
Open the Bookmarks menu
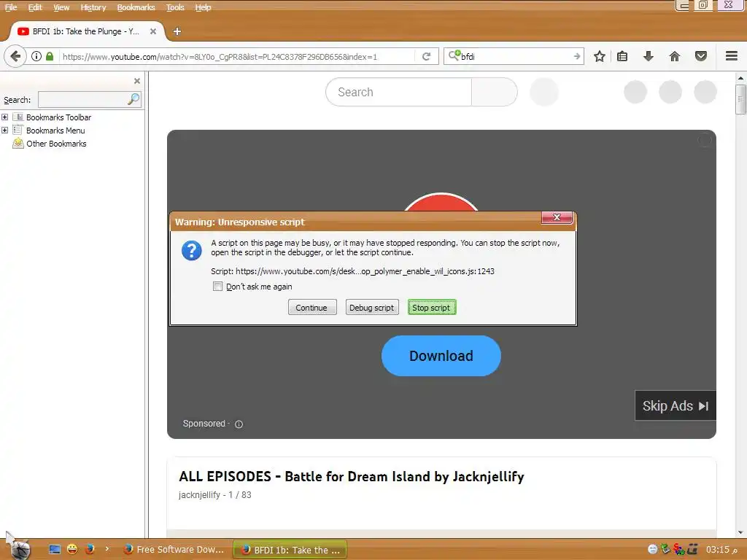(136, 7)
